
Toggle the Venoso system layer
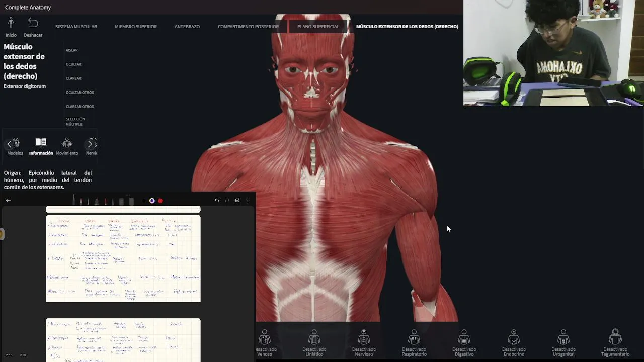click(x=265, y=343)
